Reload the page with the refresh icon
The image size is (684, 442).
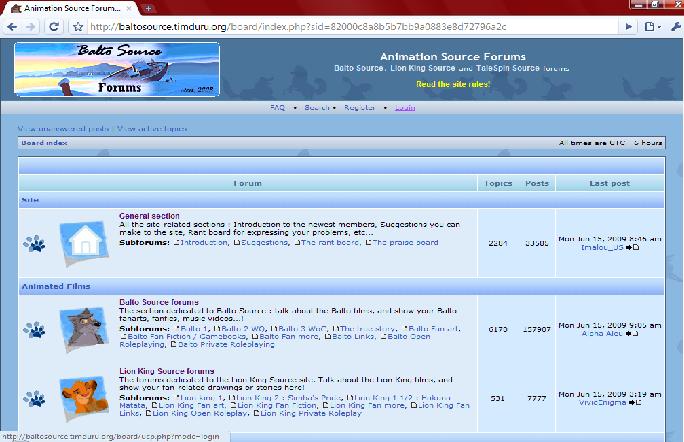tap(54, 27)
